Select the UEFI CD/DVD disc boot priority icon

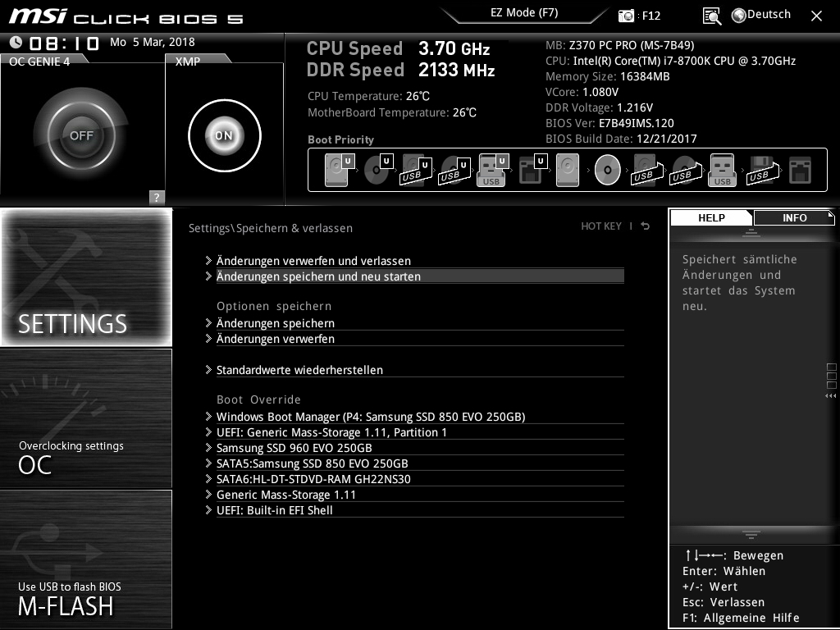coord(378,170)
